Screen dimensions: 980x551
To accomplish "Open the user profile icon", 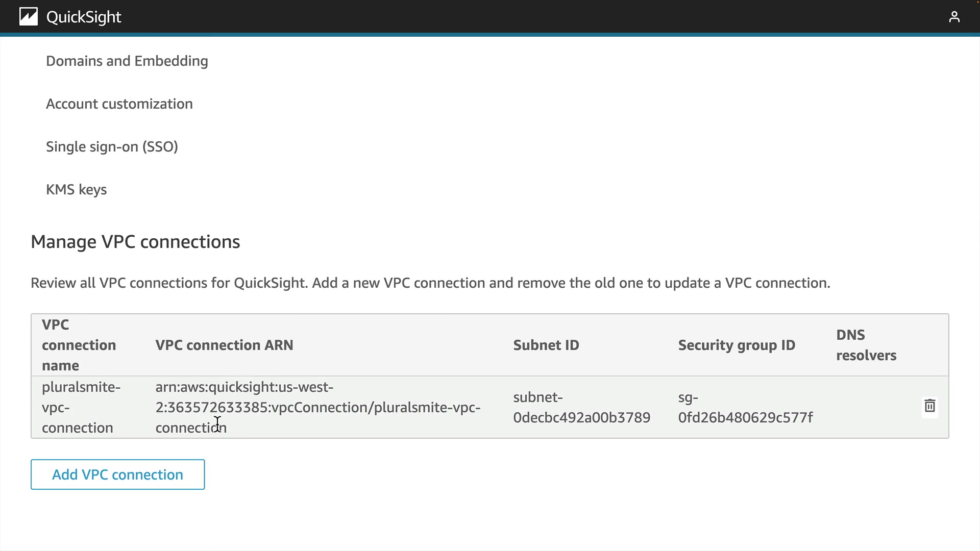I will pos(954,17).
